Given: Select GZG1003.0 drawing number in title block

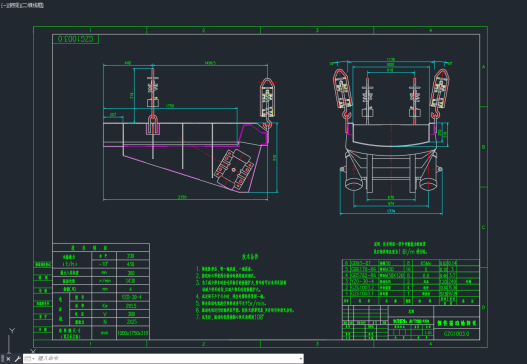Looking at the screenshot, I should [456, 334].
